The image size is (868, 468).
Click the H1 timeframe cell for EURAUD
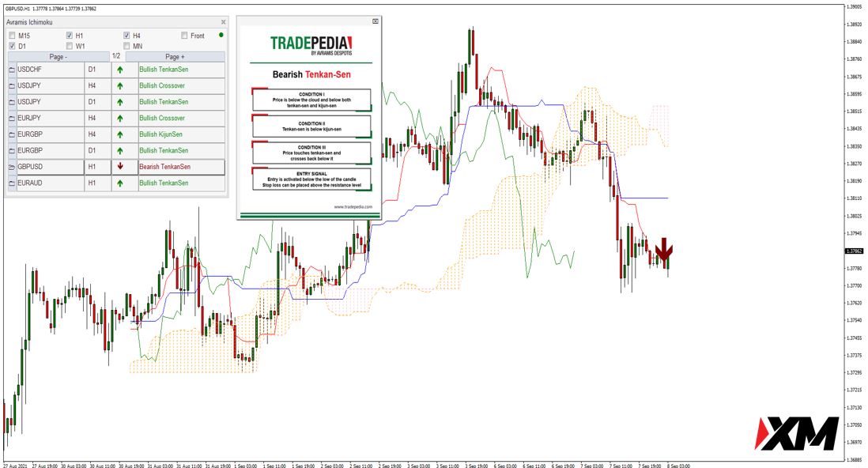[x=98, y=183]
